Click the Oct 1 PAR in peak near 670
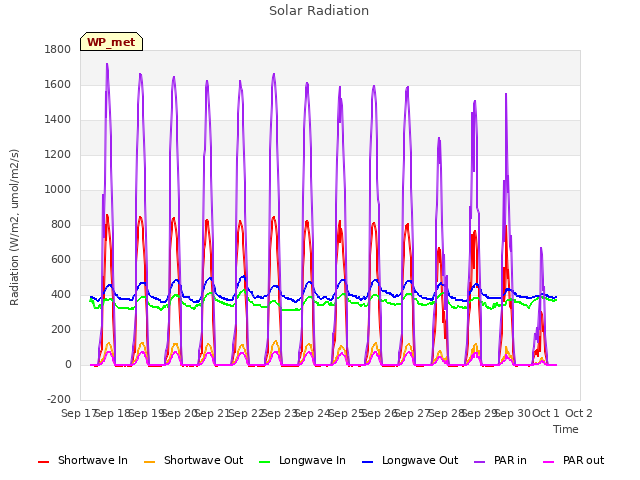The width and height of the screenshot is (640, 480). [541, 249]
